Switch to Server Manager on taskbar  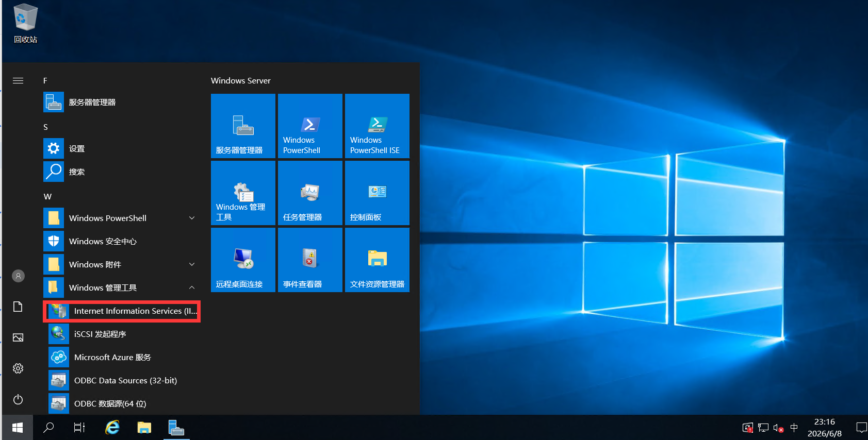click(176, 428)
